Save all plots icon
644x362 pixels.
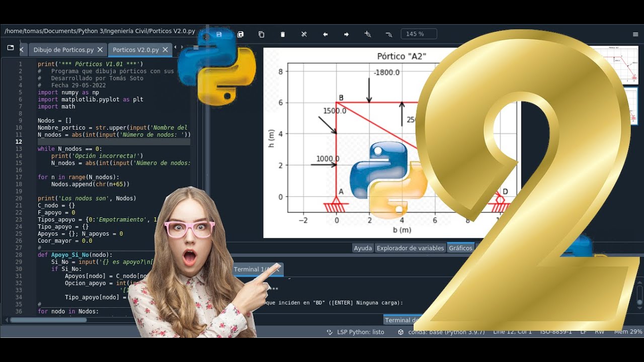240,34
